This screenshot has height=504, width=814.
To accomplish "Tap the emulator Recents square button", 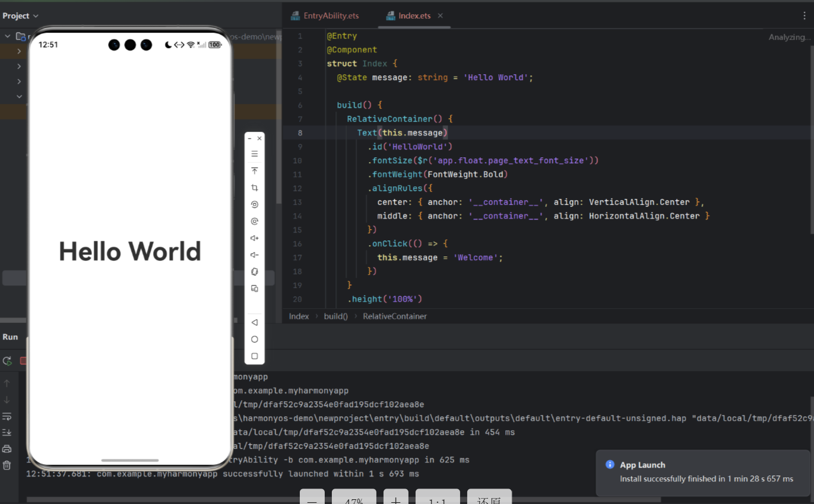I will click(255, 356).
